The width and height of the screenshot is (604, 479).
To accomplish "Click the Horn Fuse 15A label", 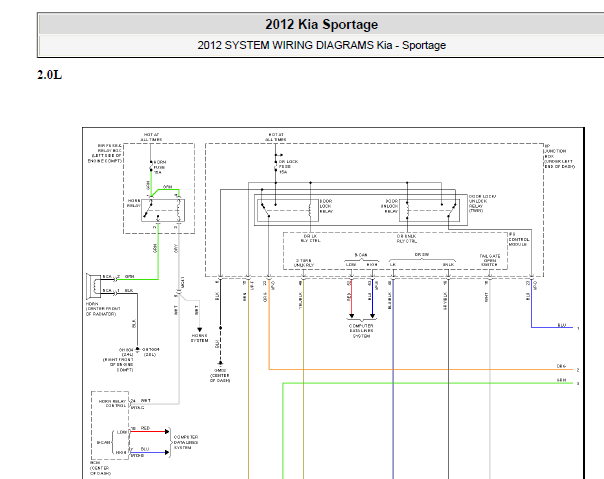I will tap(159, 167).
